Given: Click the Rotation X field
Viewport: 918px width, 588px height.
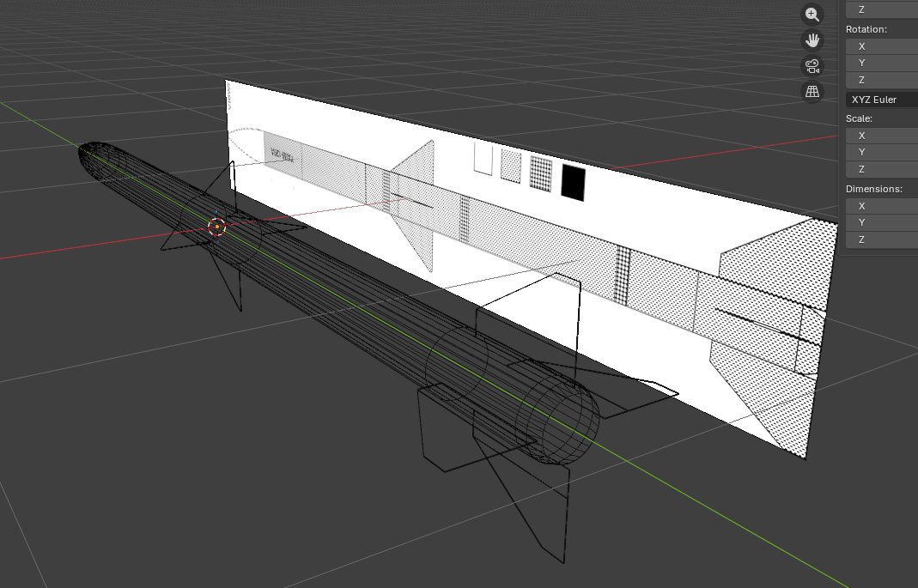Looking at the screenshot, I should point(882,46).
